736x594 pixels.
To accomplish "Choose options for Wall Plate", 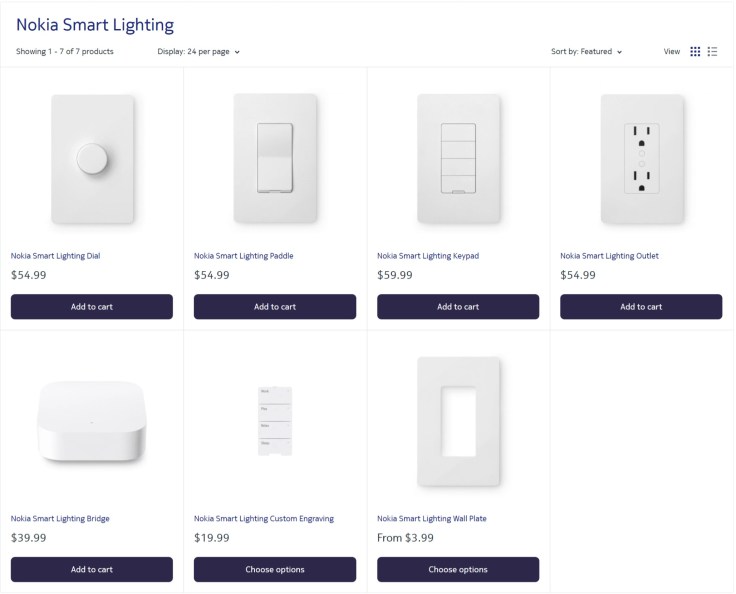I will pos(458,569).
